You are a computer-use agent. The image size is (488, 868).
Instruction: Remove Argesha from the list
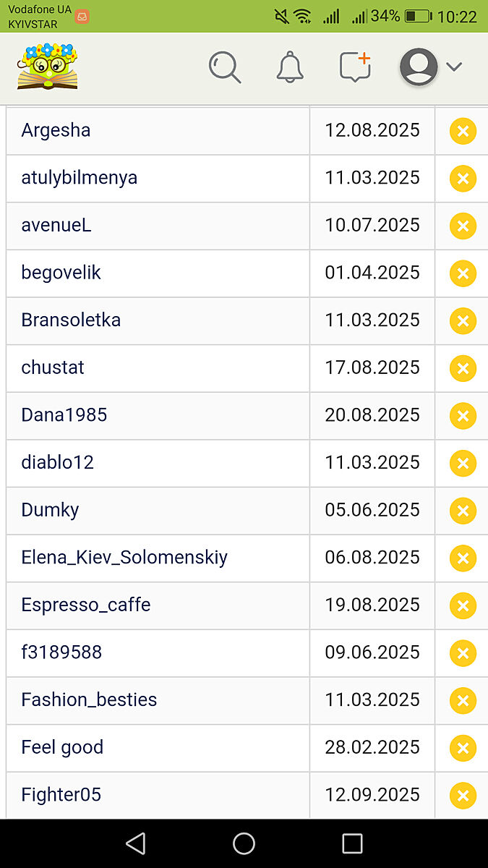pyautogui.click(x=463, y=132)
